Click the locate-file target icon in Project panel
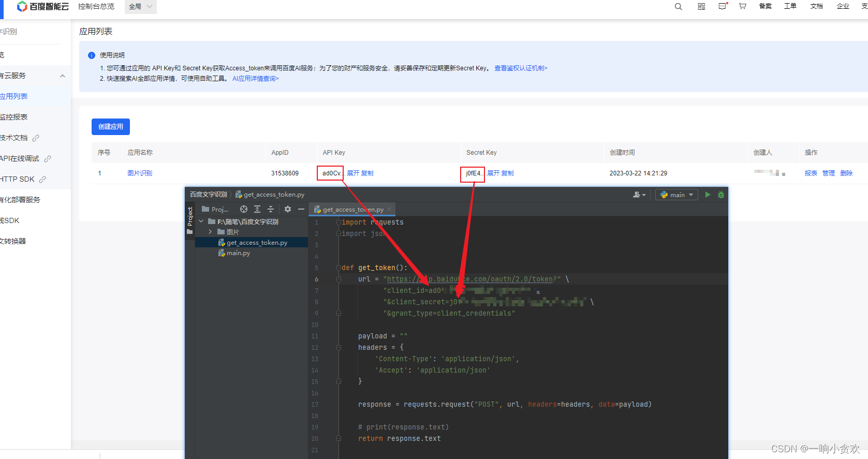 (x=244, y=209)
